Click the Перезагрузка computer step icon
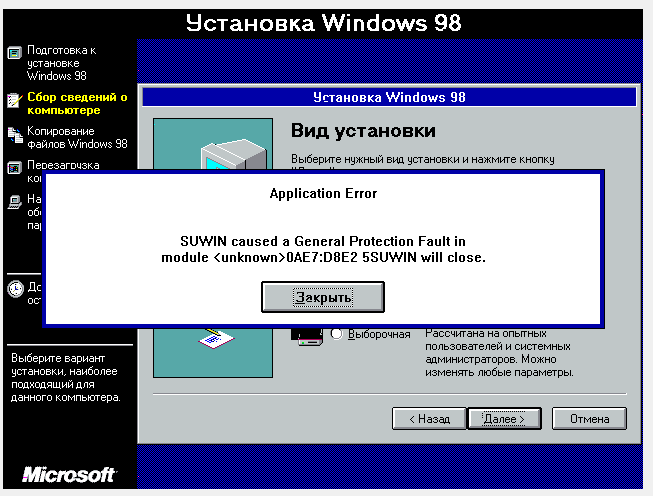Screen dimensions: 653x496 pyautogui.click(x=14, y=168)
